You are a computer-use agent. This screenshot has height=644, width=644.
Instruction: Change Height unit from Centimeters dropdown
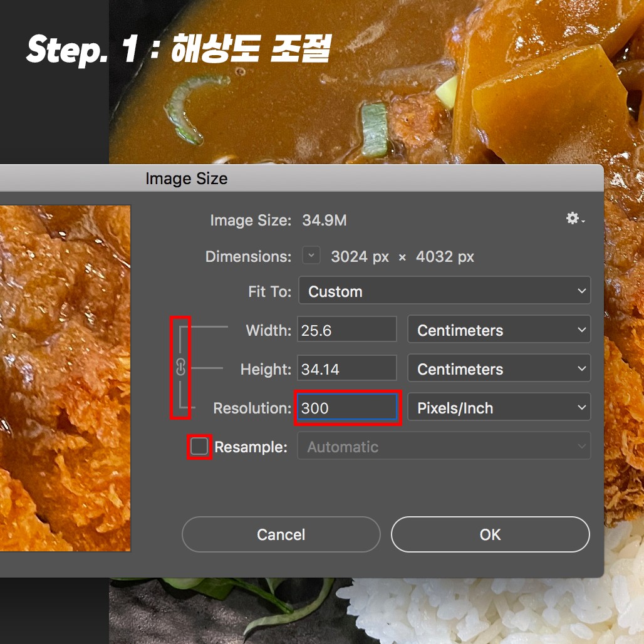[x=499, y=368]
